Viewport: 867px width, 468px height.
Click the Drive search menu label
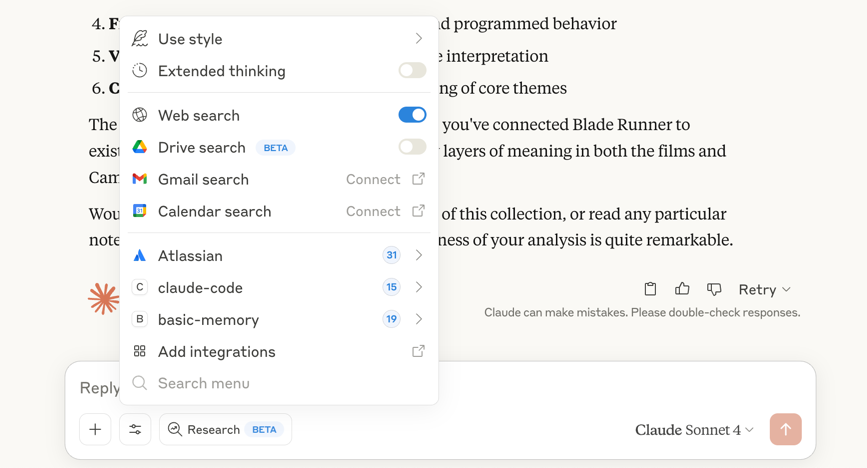(202, 148)
